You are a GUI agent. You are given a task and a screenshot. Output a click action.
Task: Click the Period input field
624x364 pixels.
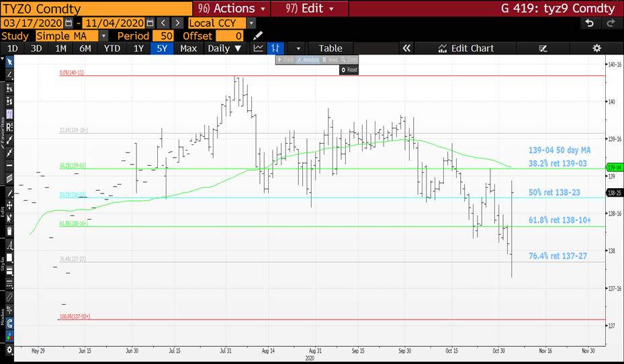coord(163,36)
